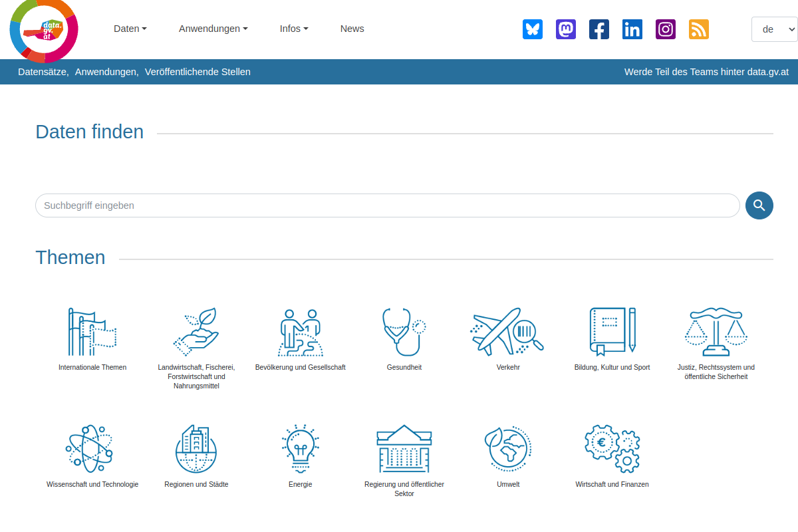Select the Internationale Themen flags icon

tap(92, 332)
